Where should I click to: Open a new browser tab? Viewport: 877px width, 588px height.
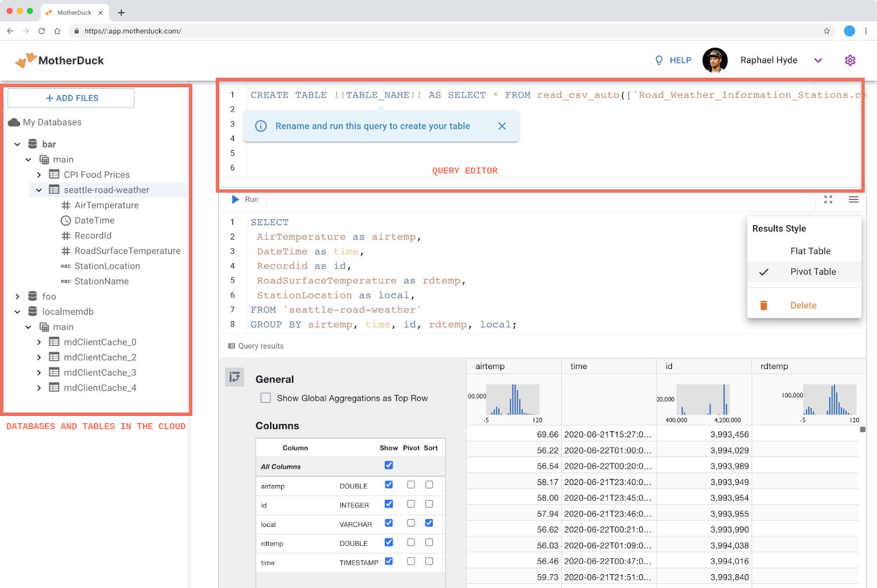pos(122,13)
